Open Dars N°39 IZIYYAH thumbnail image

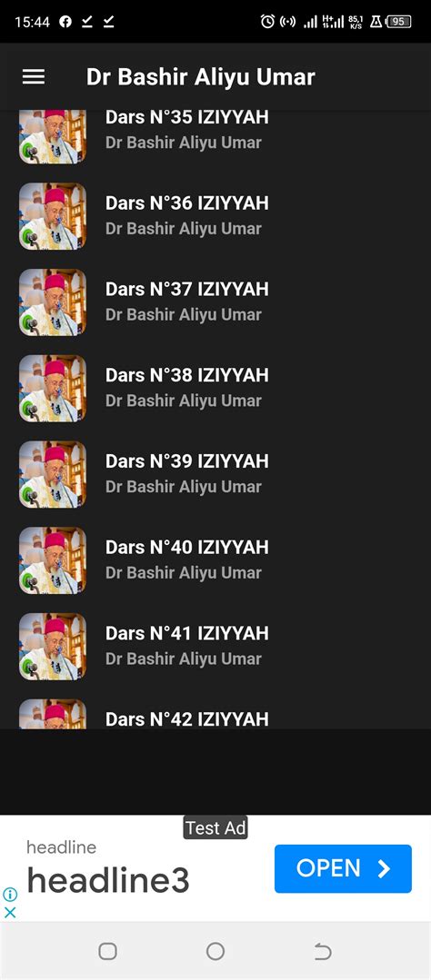coord(53,474)
